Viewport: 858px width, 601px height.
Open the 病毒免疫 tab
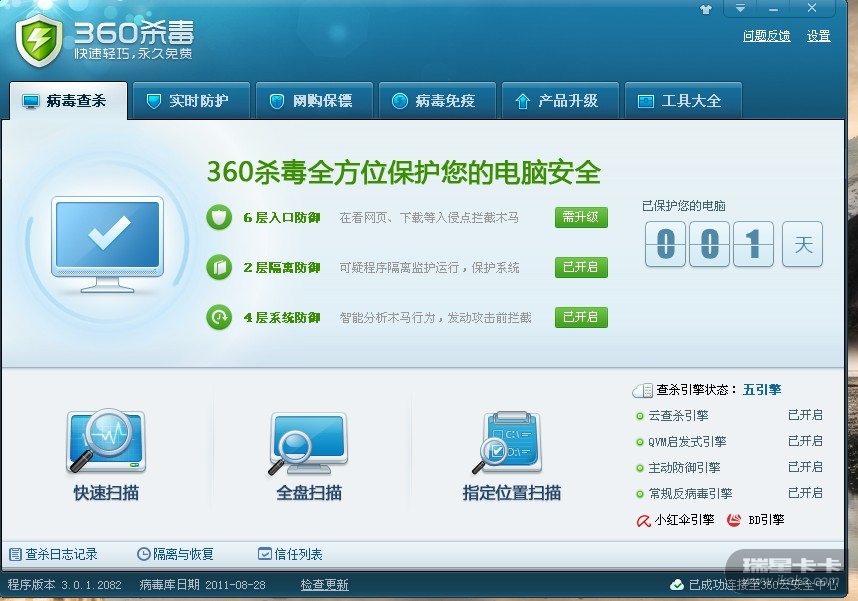click(437, 101)
